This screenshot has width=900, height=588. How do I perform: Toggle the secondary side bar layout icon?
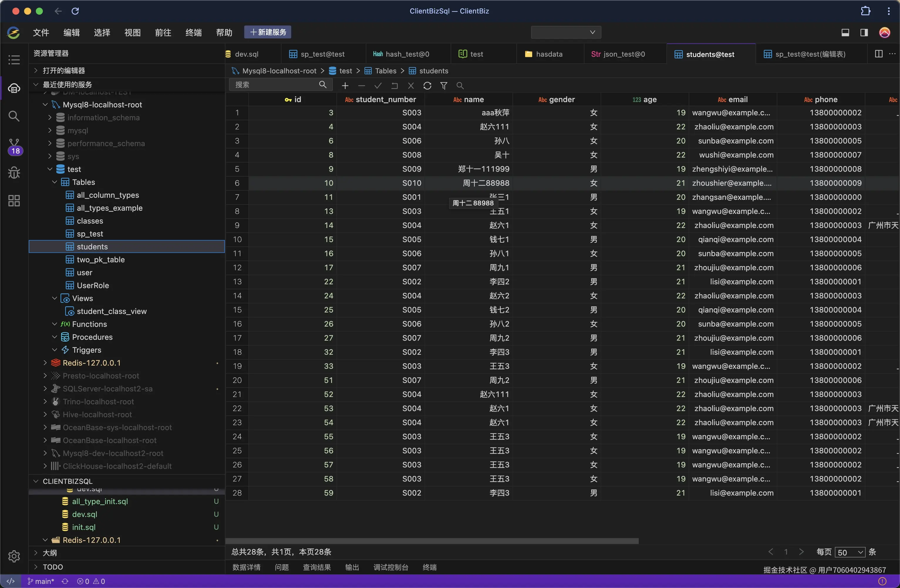pos(864,33)
